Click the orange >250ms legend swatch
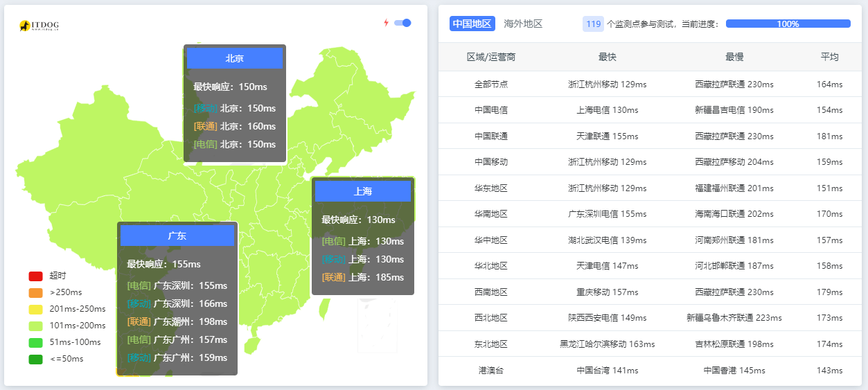 36,292
